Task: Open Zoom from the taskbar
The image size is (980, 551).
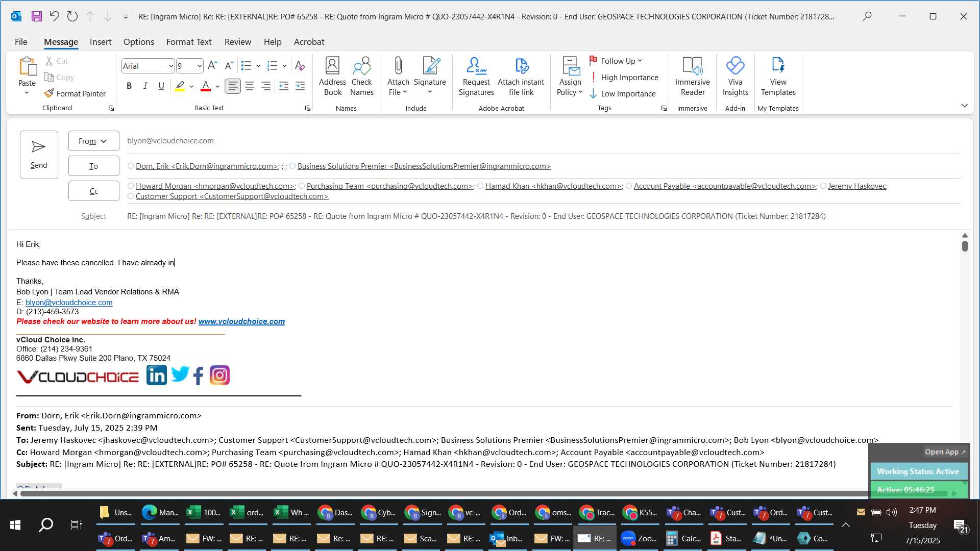Action: (639, 539)
